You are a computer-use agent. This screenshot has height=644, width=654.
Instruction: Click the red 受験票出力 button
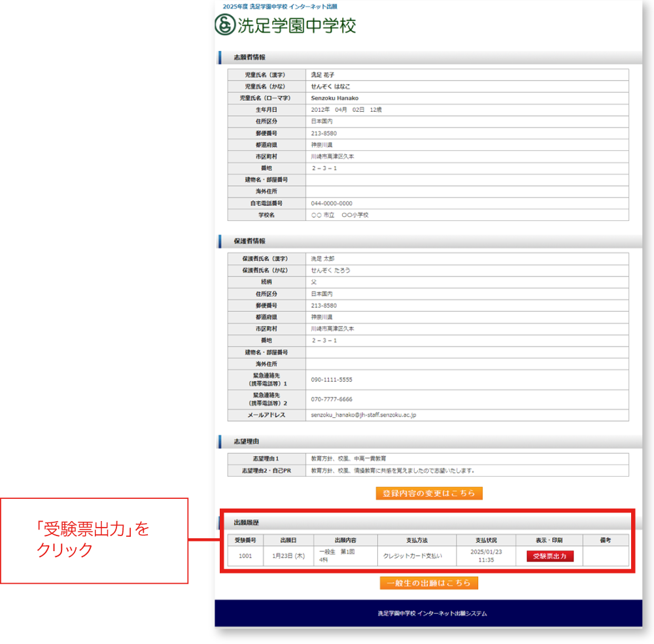550,556
